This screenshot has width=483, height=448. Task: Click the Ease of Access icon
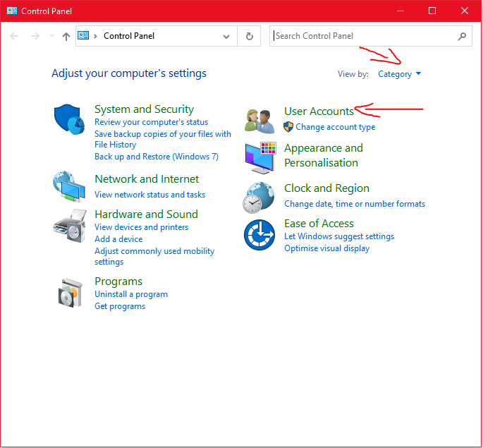tap(259, 234)
